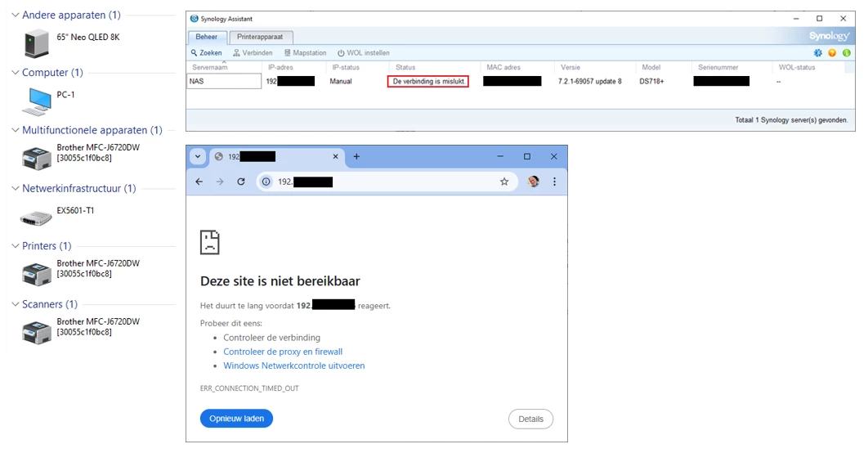Image resolution: width=868 pixels, height=453 pixels.
Task: Click the green info icon in Synology Assistant
Action: tap(847, 53)
